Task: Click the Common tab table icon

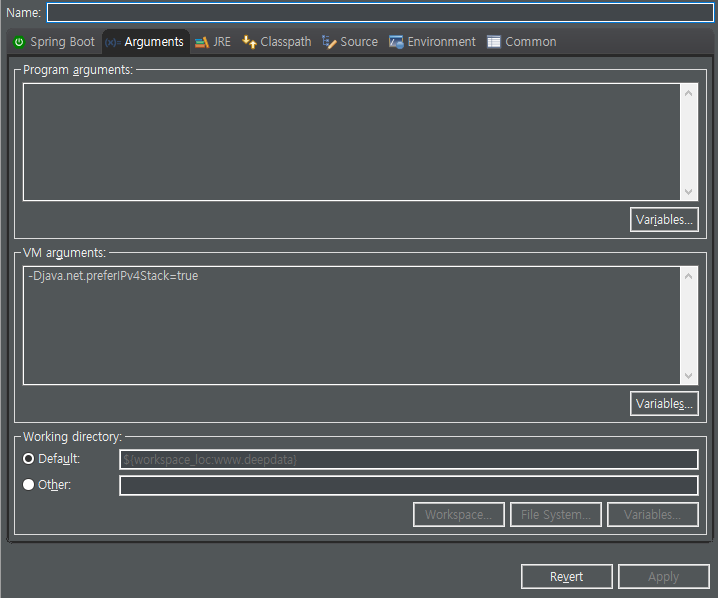Action: pos(494,42)
